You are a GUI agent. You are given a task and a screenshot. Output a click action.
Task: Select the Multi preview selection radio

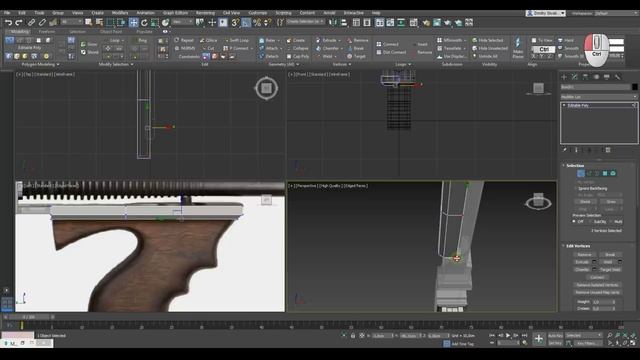pyautogui.click(x=611, y=222)
